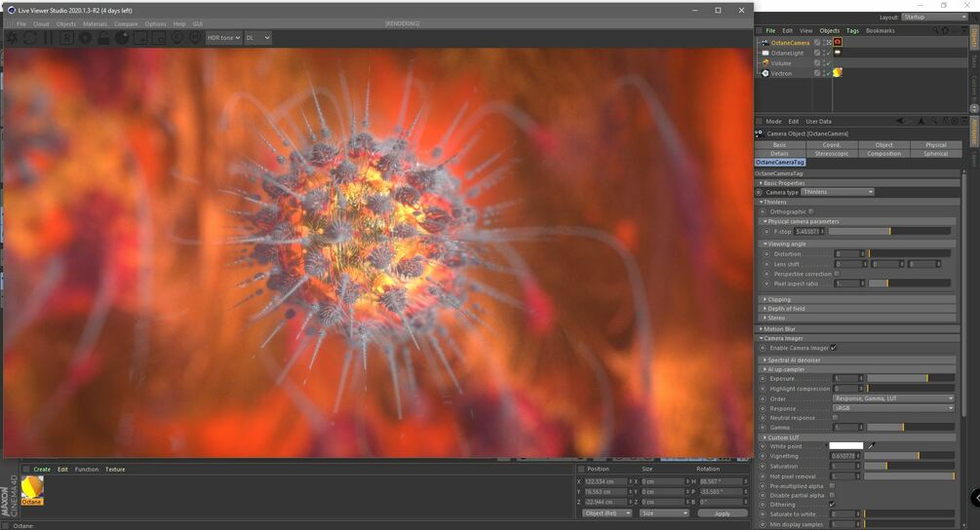Open the Camera type Thinlens dropdown
Viewport: 980px width, 530px height.
pos(838,192)
